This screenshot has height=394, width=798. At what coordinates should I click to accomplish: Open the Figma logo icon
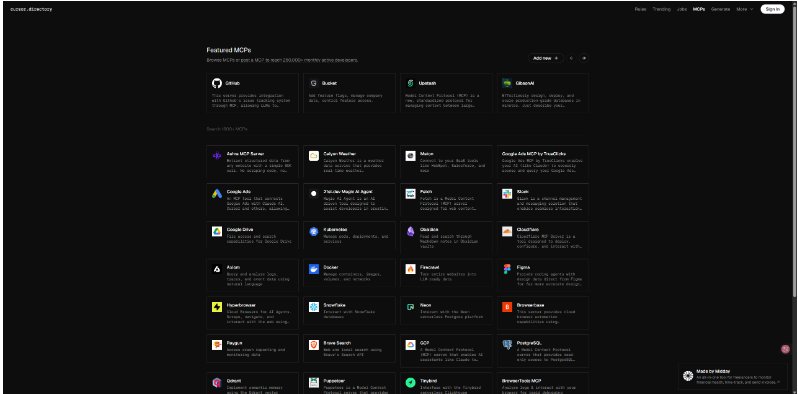(x=507, y=269)
